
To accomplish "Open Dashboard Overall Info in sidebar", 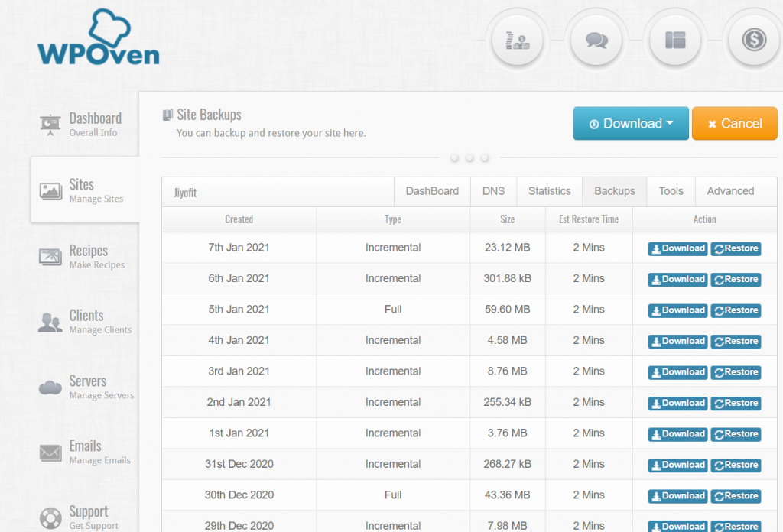I will (84, 124).
